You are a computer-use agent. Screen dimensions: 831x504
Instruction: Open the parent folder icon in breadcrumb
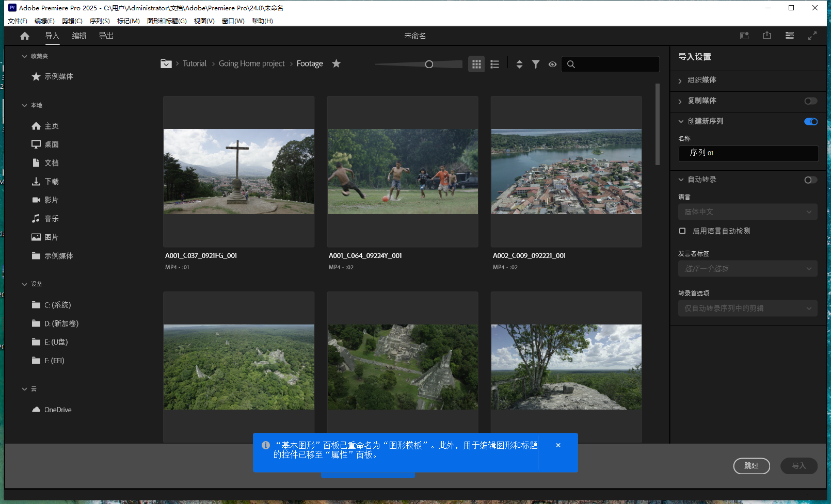pos(166,63)
